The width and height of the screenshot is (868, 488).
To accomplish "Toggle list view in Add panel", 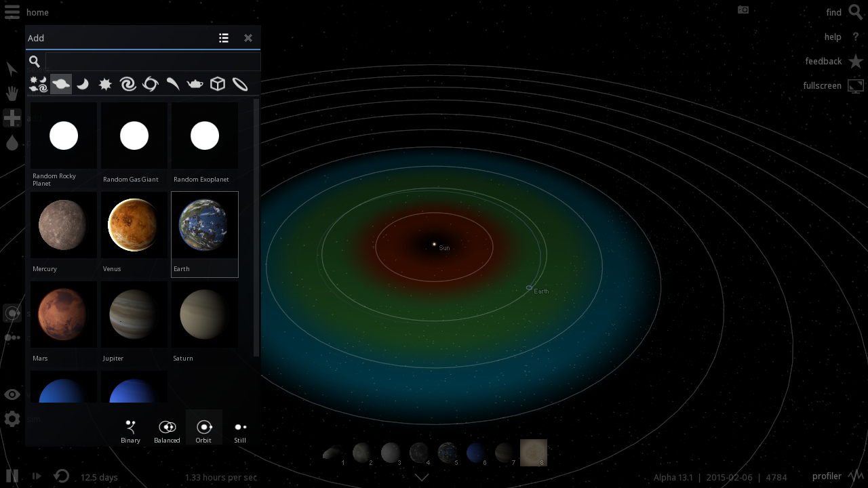I will pyautogui.click(x=224, y=38).
